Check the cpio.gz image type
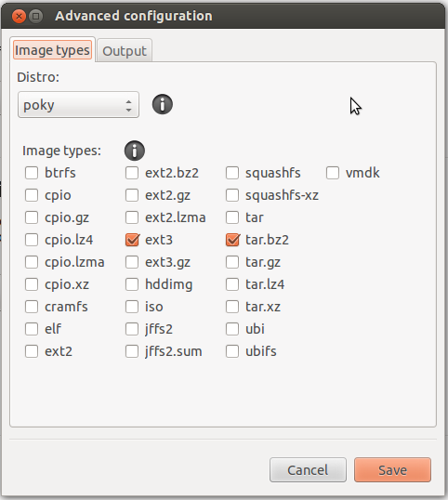 coord(32,217)
